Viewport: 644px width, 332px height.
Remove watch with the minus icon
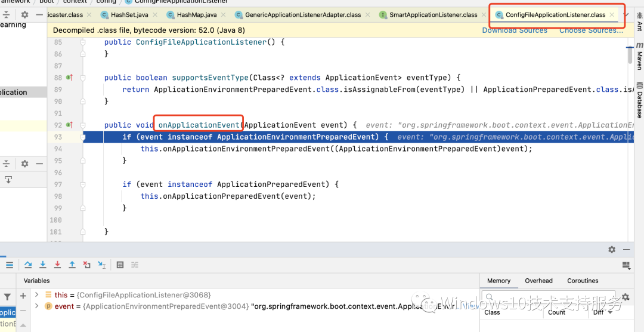coord(23,310)
